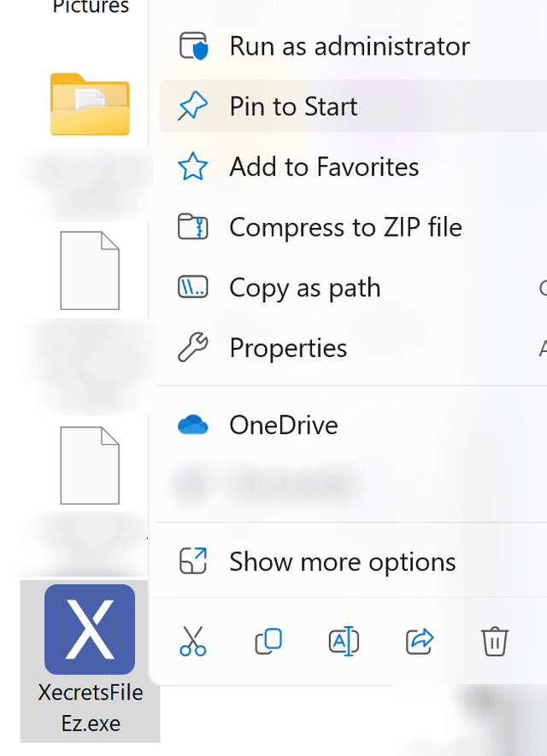Click the XecretsFileEz.exe application icon
The image size is (547, 756).
pos(89,629)
